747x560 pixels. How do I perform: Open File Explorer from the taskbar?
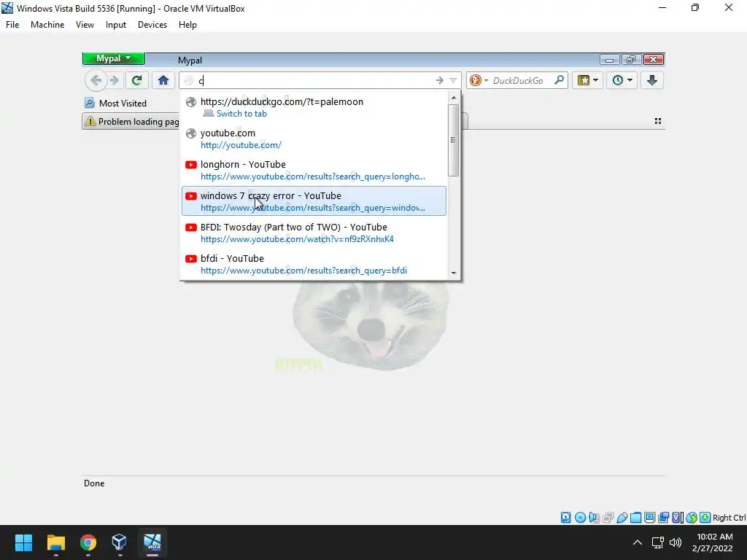pyautogui.click(x=55, y=542)
